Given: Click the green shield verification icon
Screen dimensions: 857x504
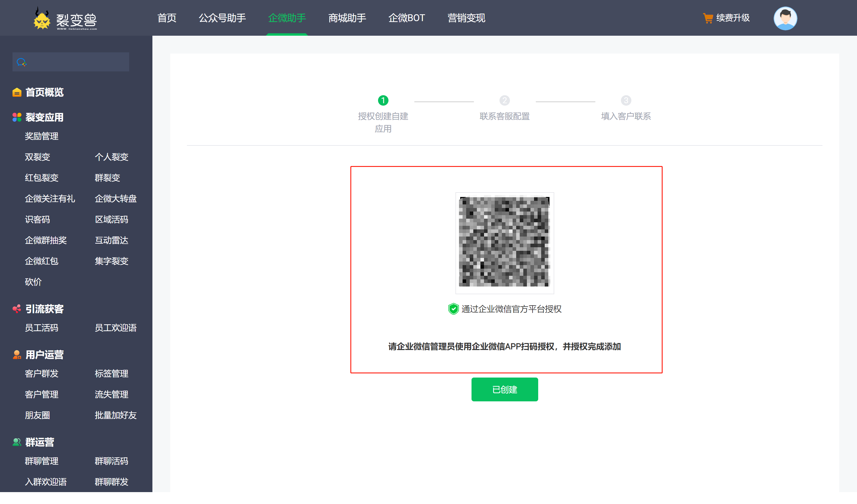Looking at the screenshot, I should click(453, 309).
